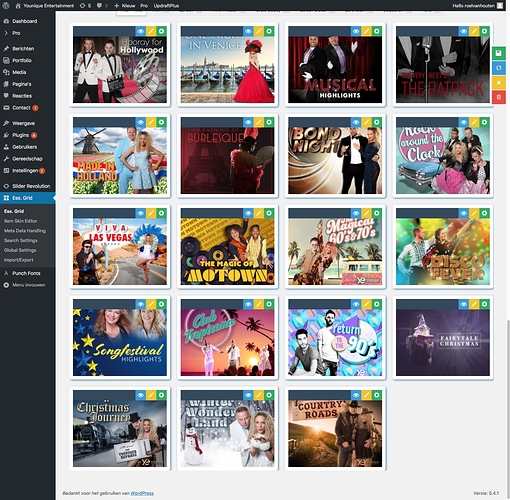Toggle eye icon on Viva Las Vegas item
Viewport: 510px width, 500px height.
click(x=141, y=213)
